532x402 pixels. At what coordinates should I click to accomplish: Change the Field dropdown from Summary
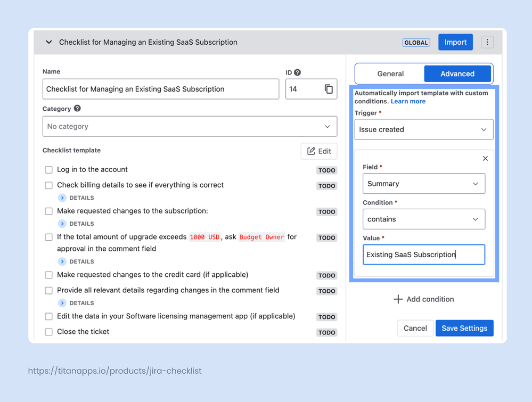423,184
